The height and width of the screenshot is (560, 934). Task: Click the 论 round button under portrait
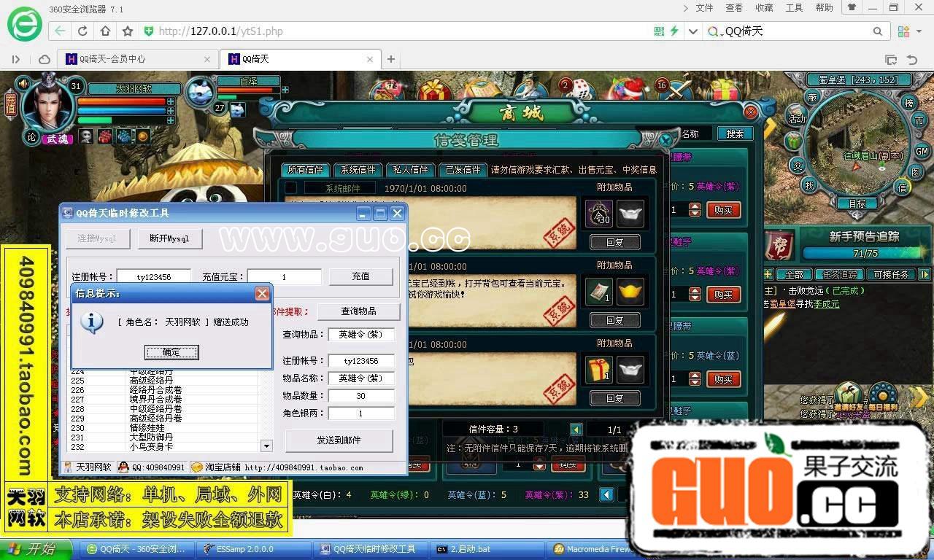(31, 136)
